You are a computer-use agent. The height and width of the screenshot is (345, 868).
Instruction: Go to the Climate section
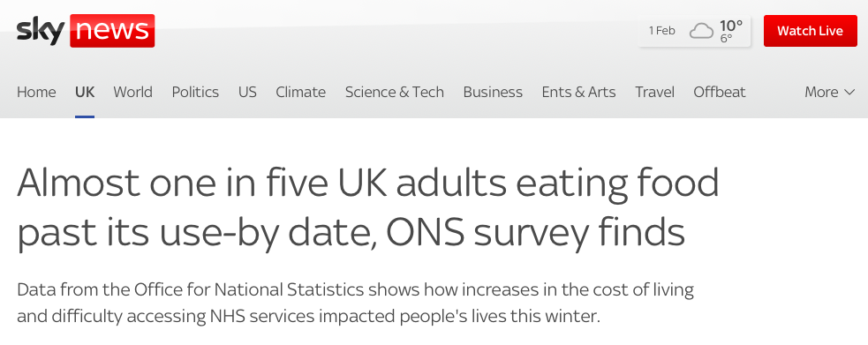coord(300,92)
